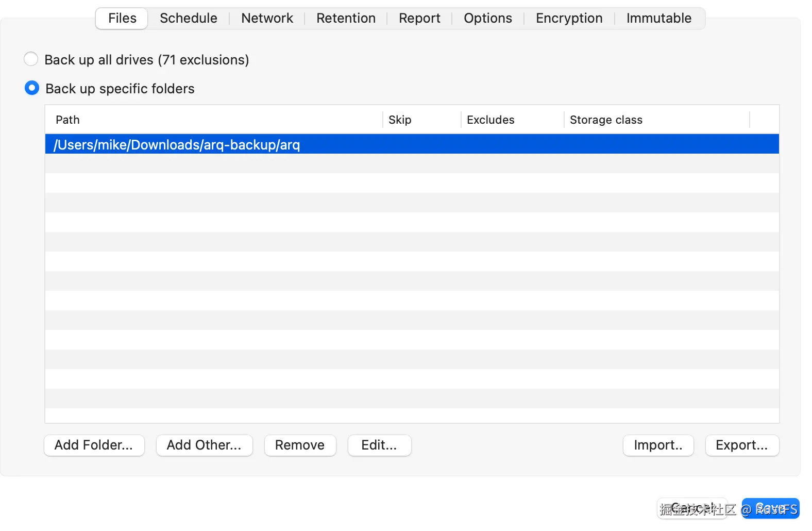Choose 'Back up specific folders' radio button

pos(32,88)
